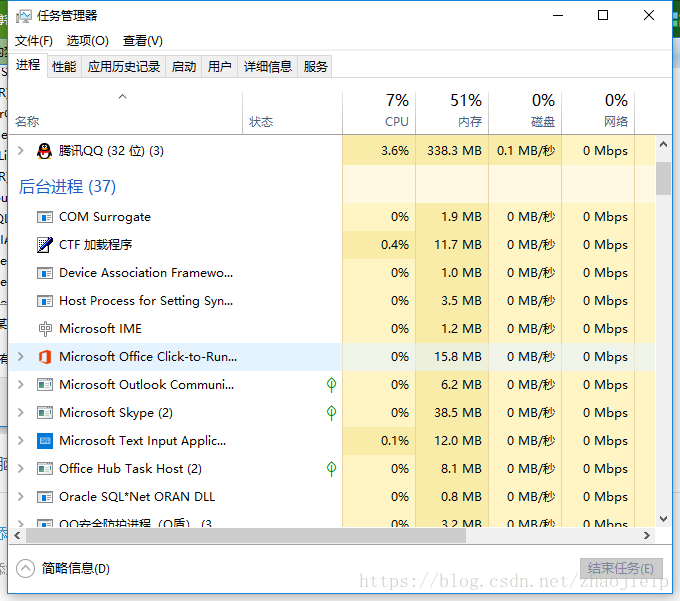
Task: Click the vertical scrollbar up arrow
Action: point(663,144)
